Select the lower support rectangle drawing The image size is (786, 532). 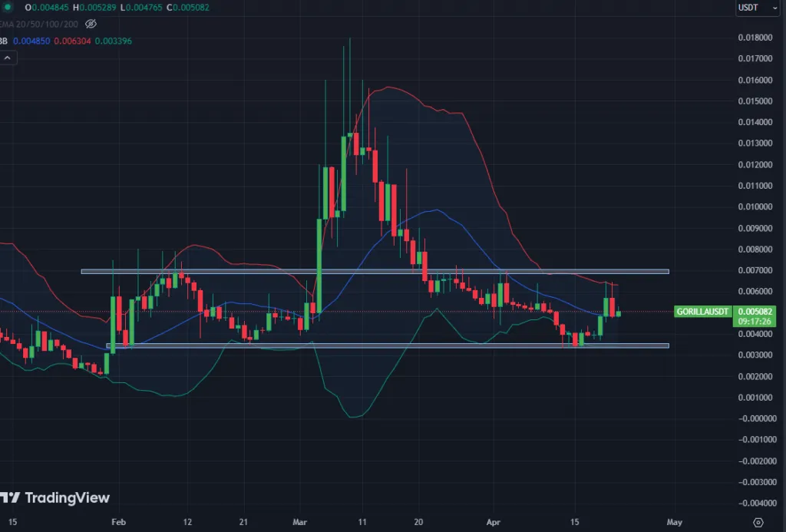click(x=388, y=345)
